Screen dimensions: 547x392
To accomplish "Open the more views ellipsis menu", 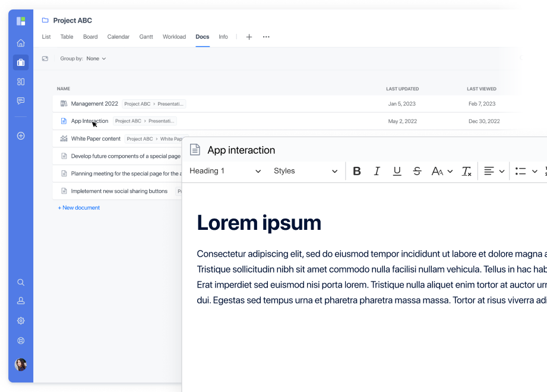I will [x=266, y=37].
